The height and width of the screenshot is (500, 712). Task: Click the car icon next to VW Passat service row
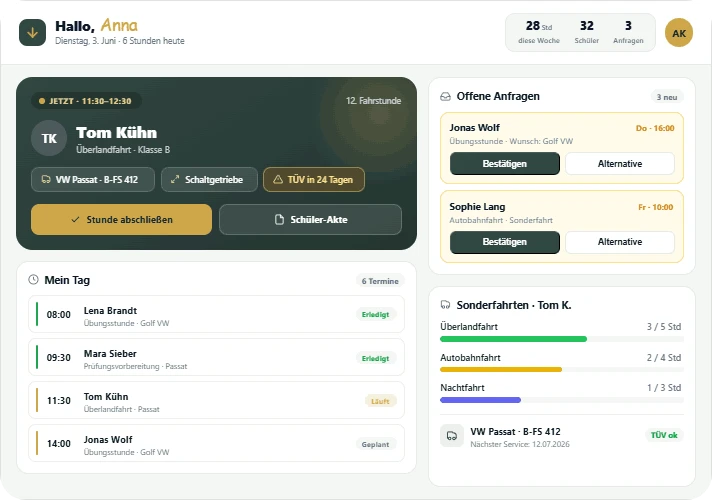[452, 436]
